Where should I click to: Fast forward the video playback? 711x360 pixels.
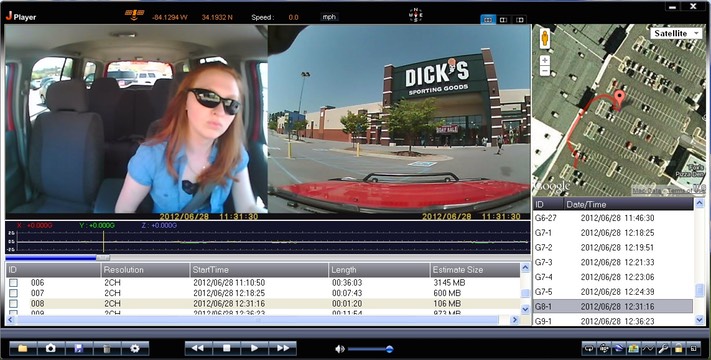coord(282,348)
